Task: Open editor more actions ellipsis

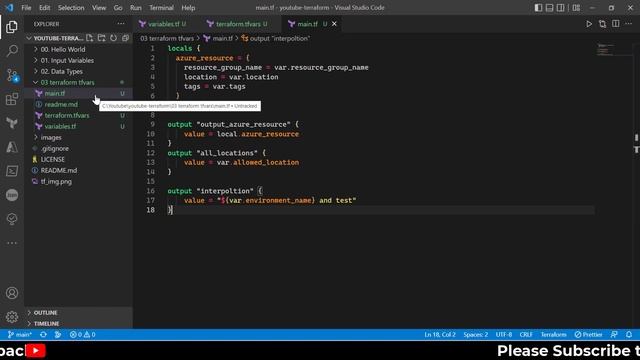Action: coord(629,24)
